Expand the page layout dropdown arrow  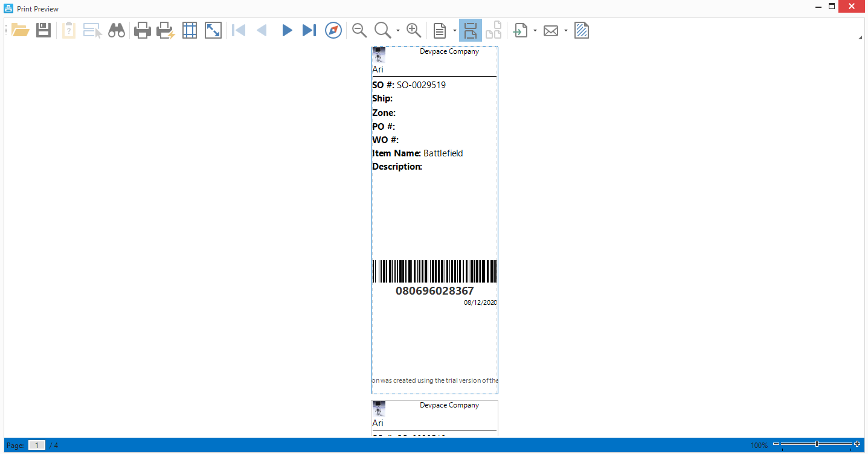coord(454,30)
